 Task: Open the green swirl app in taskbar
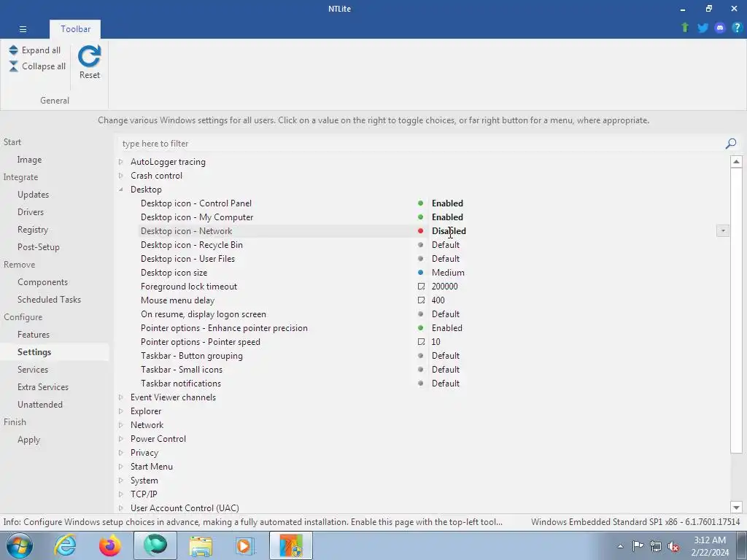155,545
